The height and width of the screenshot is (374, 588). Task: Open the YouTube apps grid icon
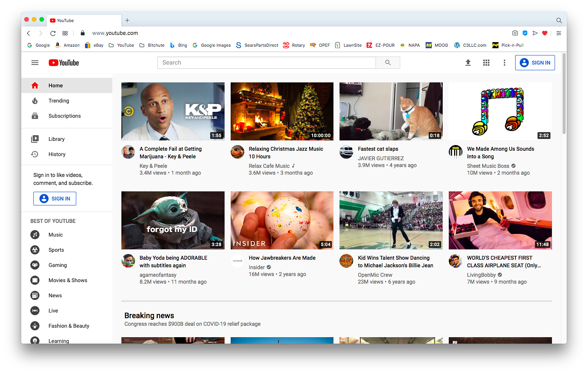(486, 63)
